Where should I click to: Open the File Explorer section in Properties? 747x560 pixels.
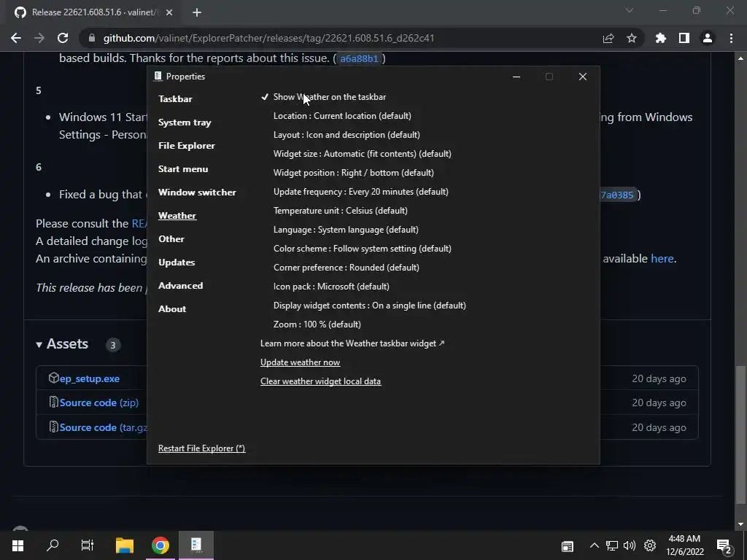coord(186,146)
